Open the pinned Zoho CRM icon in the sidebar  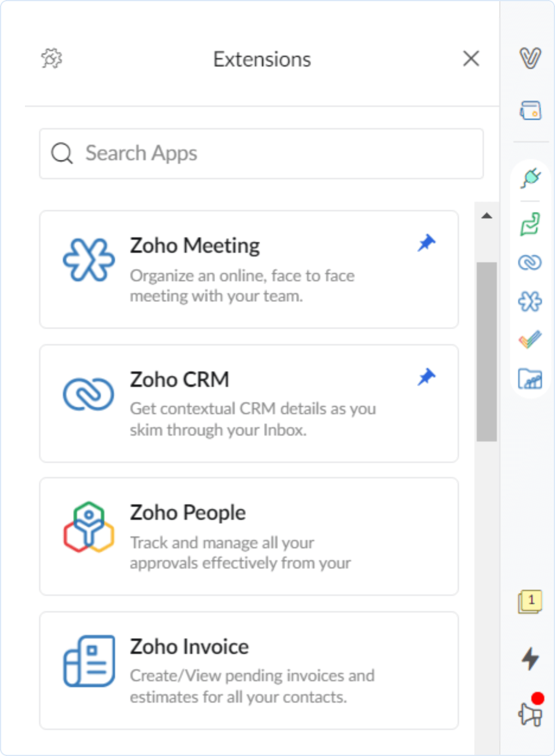pyautogui.click(x=530, y=262)
